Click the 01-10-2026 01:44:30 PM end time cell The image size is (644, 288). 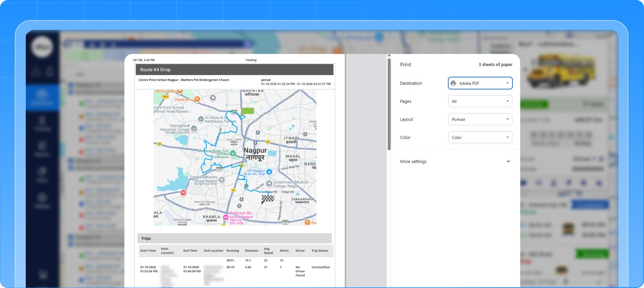coord(192,269)
